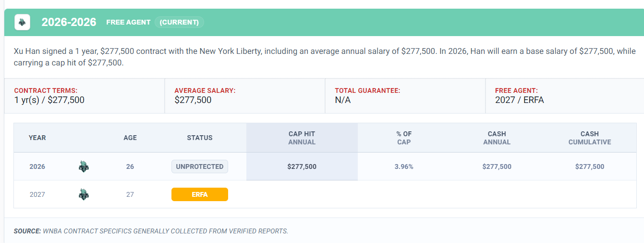Click the AGE column header
This screenshot has width=644, height=243.
tap(130, 138)
